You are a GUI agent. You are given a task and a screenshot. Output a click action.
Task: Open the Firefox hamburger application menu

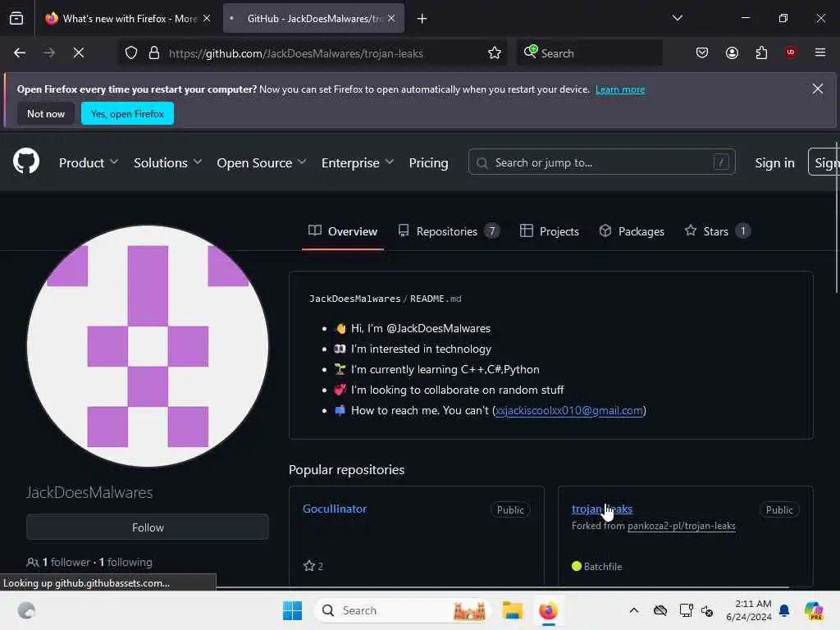point(820,52)
